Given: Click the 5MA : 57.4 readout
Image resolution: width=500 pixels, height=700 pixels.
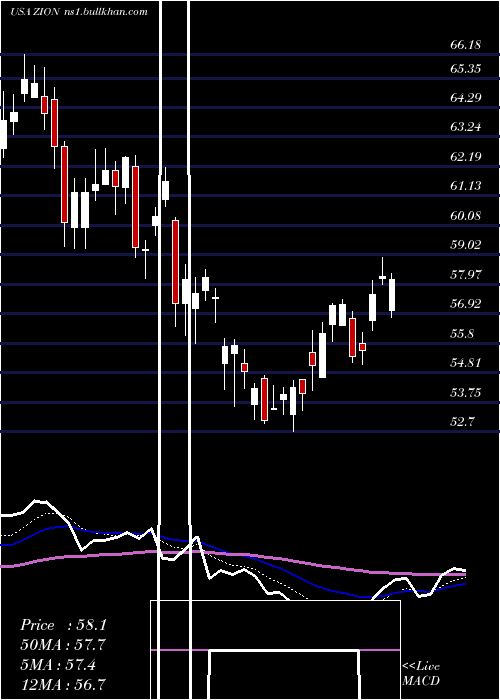Looking at the screenshot, I should pos(58,664).
